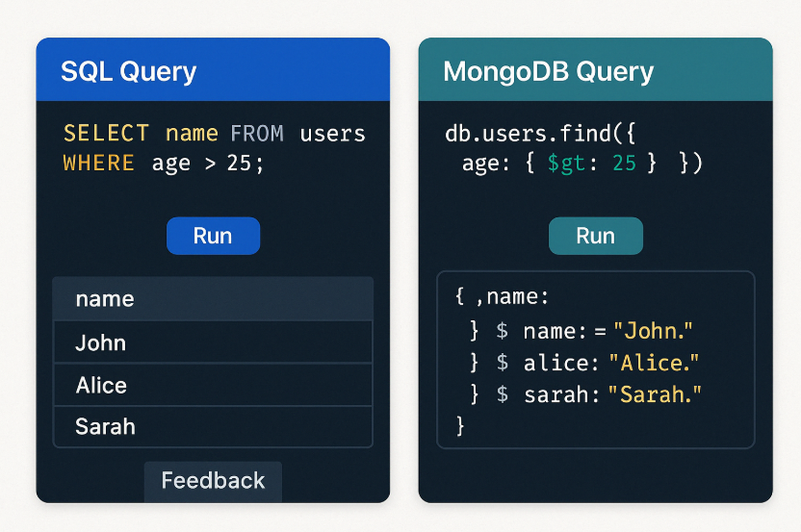Click the "John." output value

[x=653, y=331]
